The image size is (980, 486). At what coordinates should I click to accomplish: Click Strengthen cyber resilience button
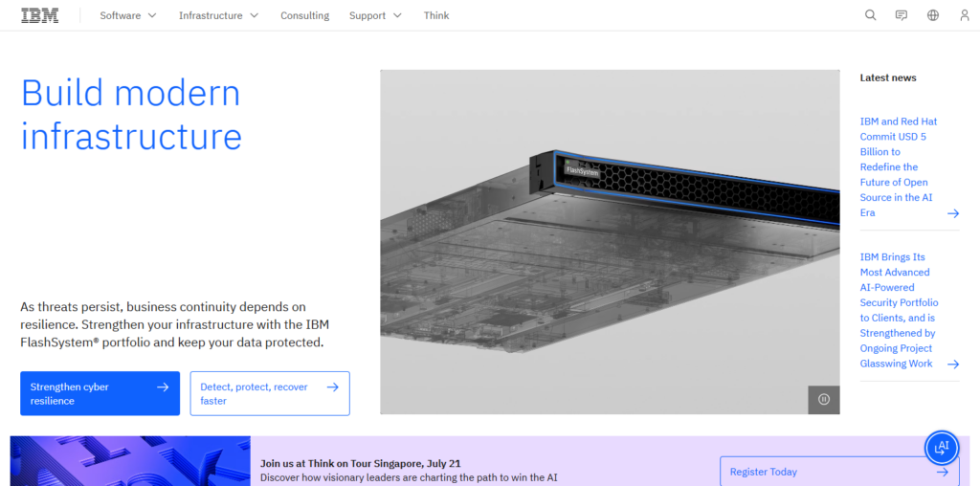[x=100, y=393]
